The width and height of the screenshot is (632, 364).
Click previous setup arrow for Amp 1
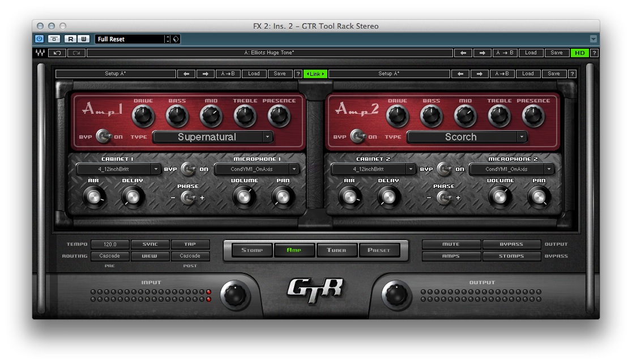coord(186,74)
